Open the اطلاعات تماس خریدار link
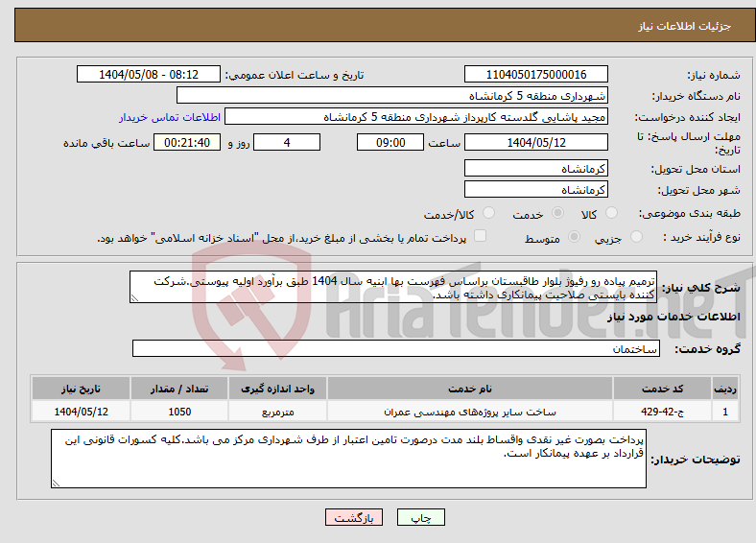The width and height of the screenshot is (756, 543). (170, 117)
